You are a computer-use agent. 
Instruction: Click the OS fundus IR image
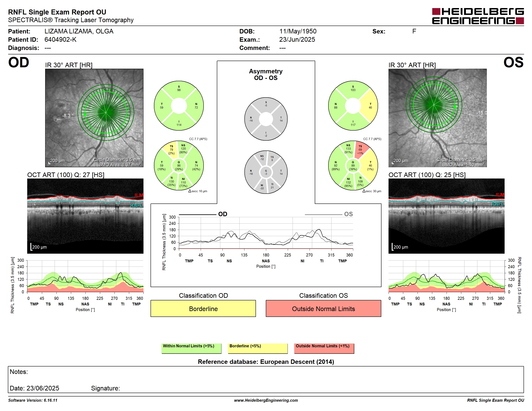coord(437,118)
